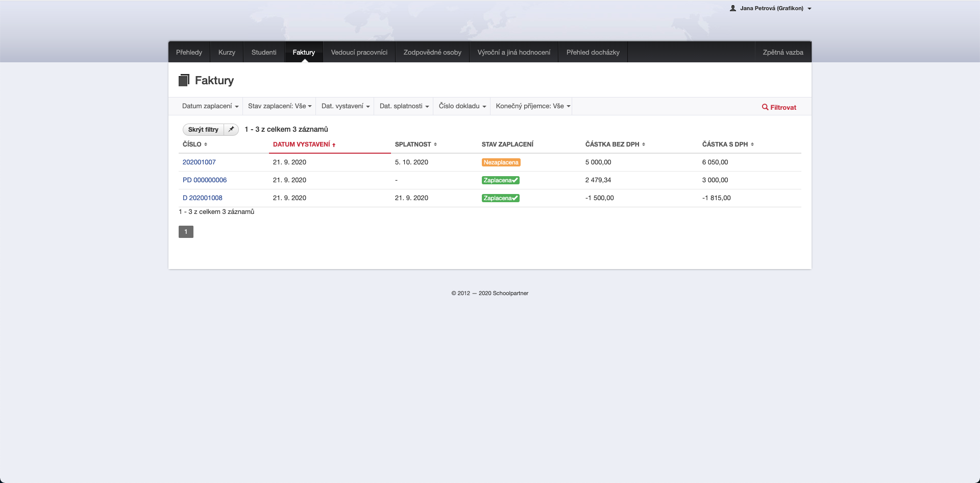
Task: Click amount 3 000,00
Action: tap(715, 180)
